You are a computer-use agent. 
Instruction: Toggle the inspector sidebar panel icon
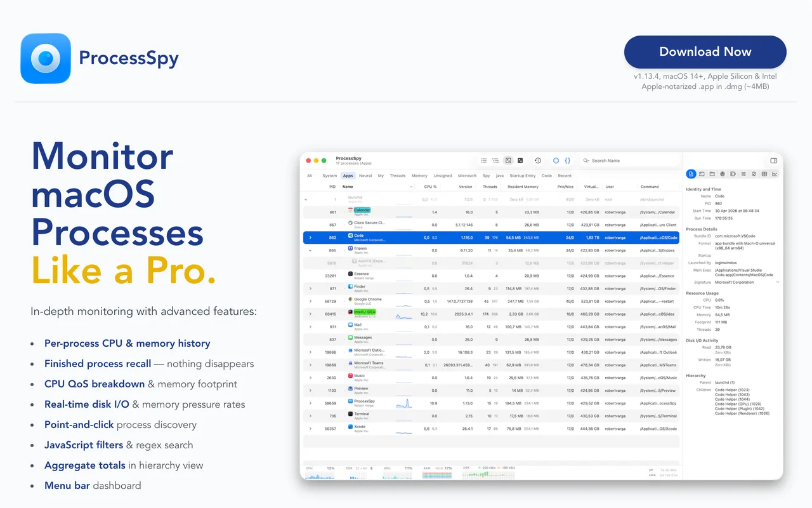point(774,161)
